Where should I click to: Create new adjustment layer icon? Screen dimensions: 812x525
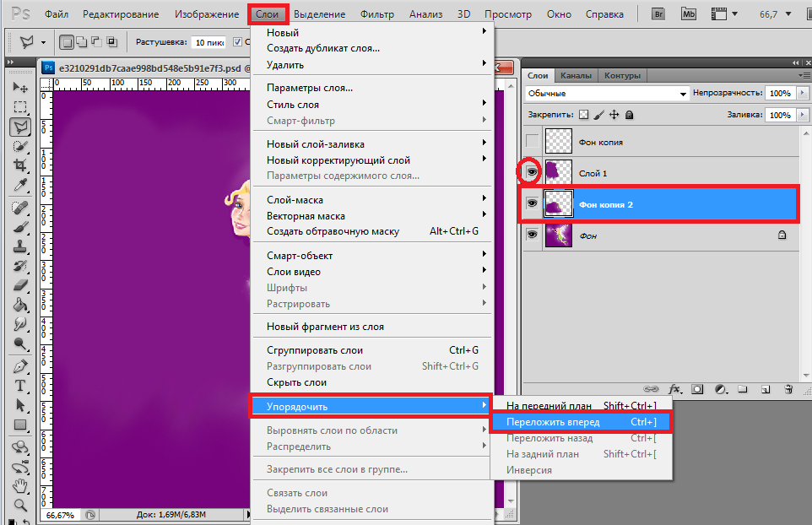(720, 389)
